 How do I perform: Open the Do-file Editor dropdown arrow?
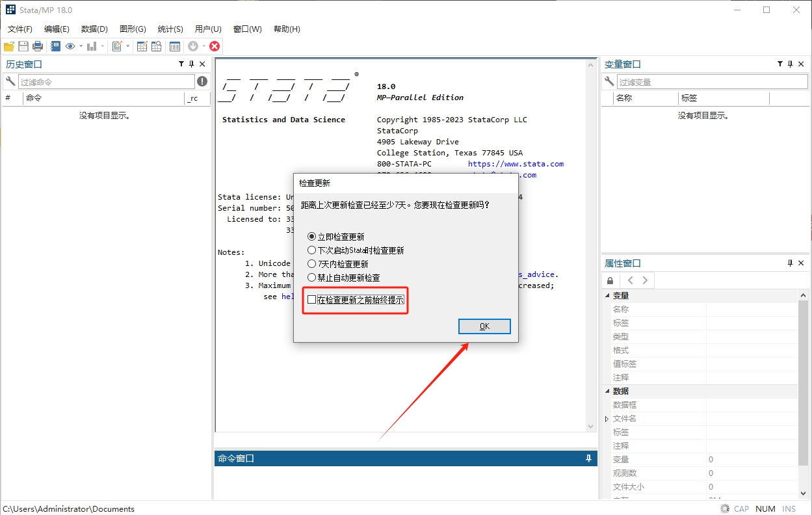[128, 46]
